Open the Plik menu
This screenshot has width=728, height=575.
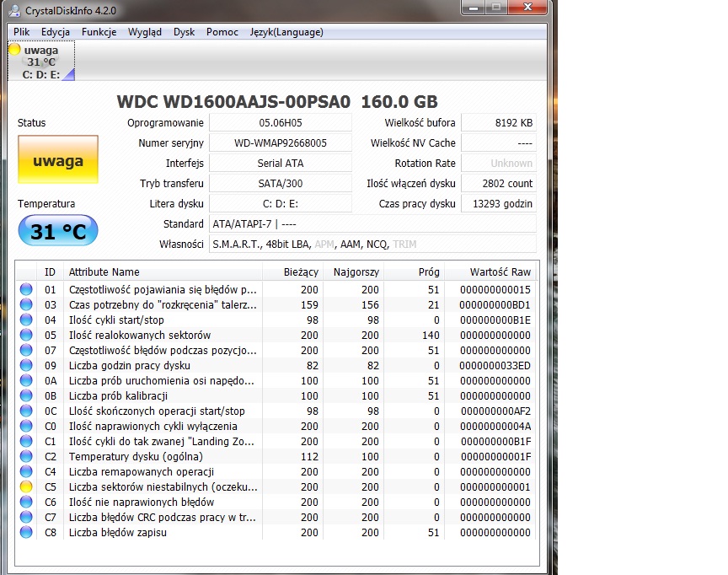21,32
